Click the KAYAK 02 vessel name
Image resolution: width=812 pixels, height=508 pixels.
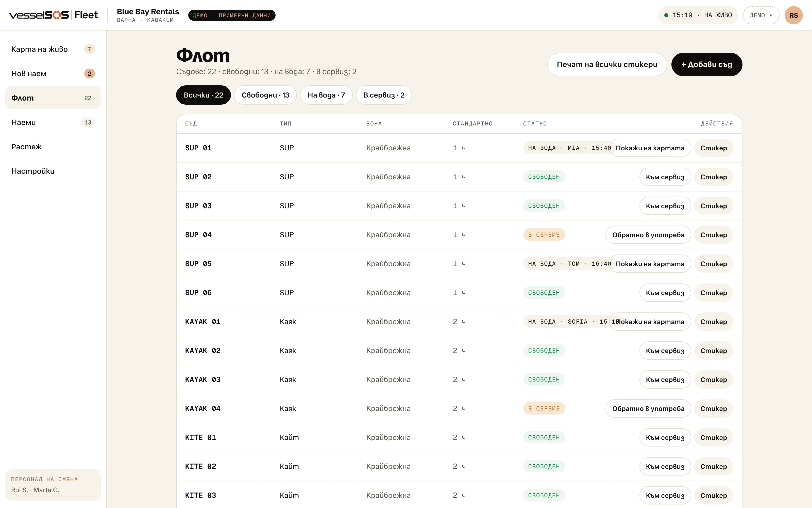pos(203,351)
